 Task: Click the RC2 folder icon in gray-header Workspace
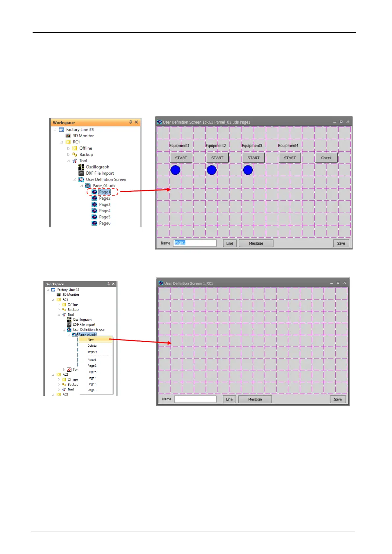click(59, 375)
